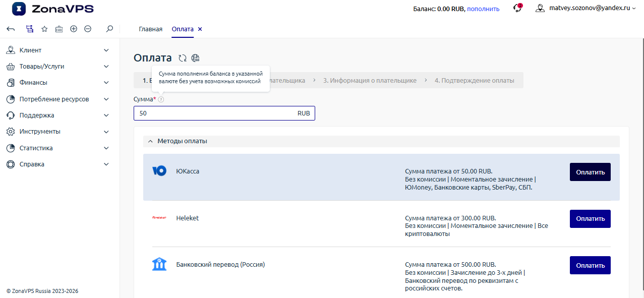Switch to the Главная tab
Viewport: 644px width, 298px height.
pos(150,29)
